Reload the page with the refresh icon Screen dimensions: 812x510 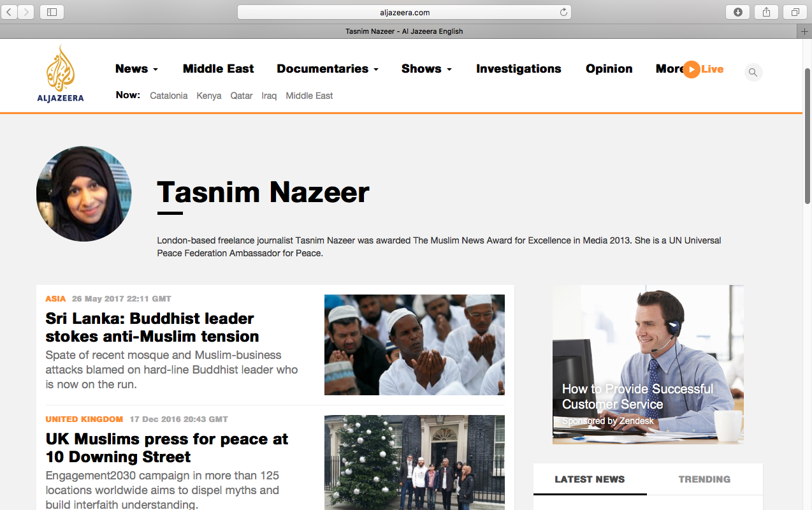[563, 12]
